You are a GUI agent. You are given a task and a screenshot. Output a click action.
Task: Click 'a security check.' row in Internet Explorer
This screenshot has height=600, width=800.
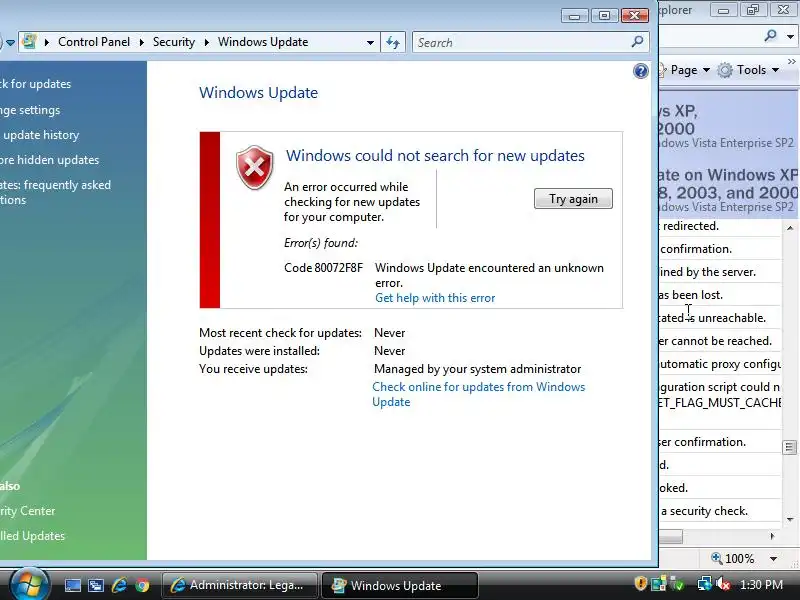pos(720,511)
